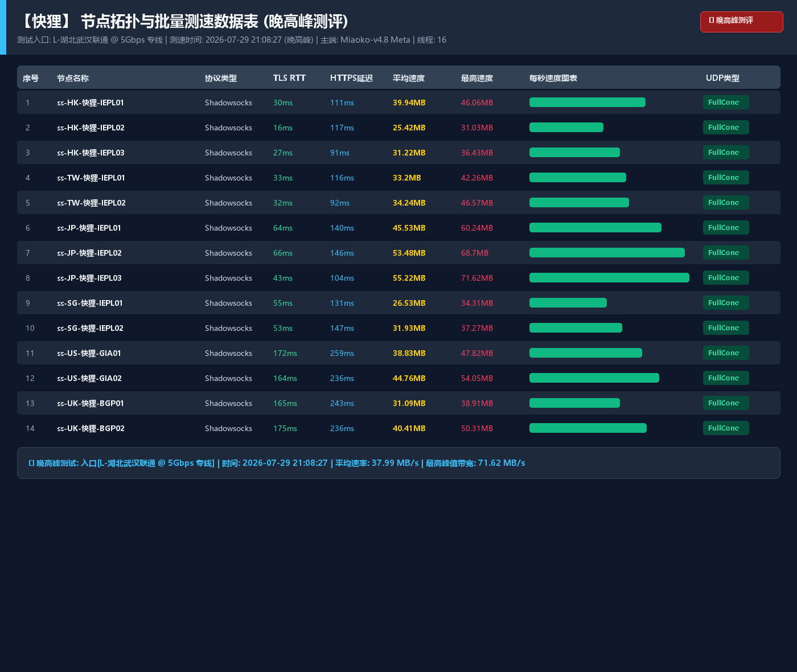797x672 pixels.
Task: Click the 39.94MB average speed value
Action: coord(409,103)
